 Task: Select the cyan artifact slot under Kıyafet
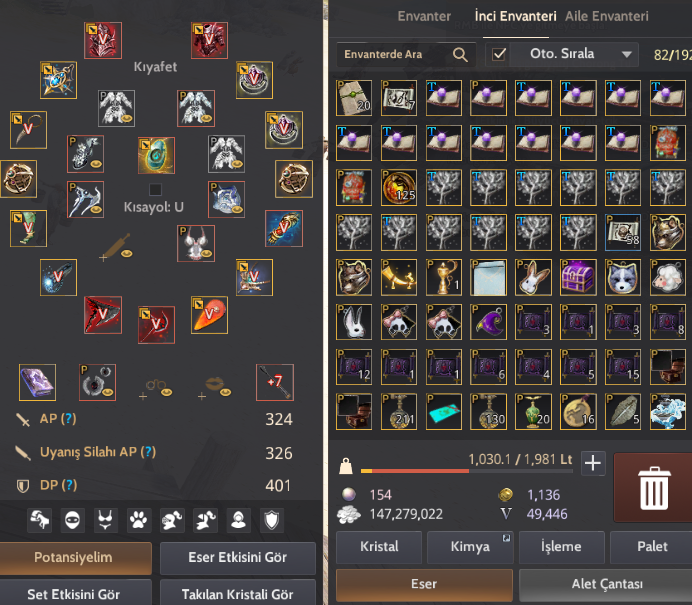click(x=156, y=155)
